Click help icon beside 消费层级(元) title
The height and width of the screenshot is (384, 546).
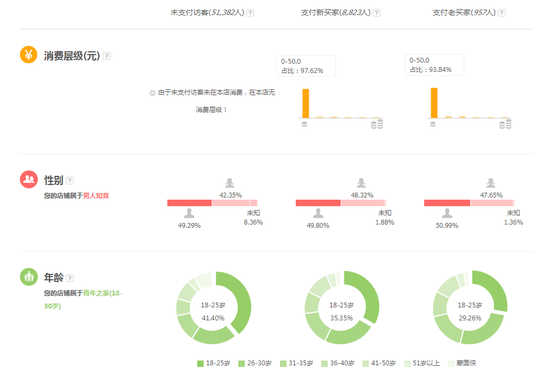click(107, 56)
